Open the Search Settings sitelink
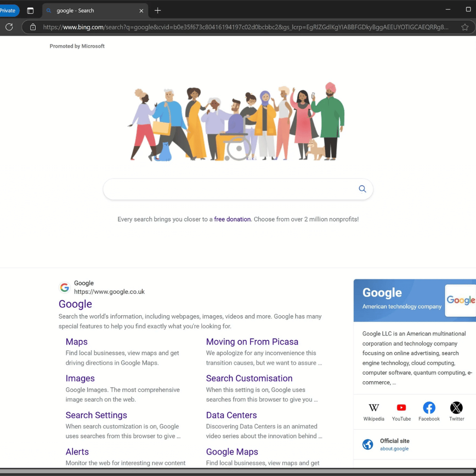The image size is (476, 476). 96,415
